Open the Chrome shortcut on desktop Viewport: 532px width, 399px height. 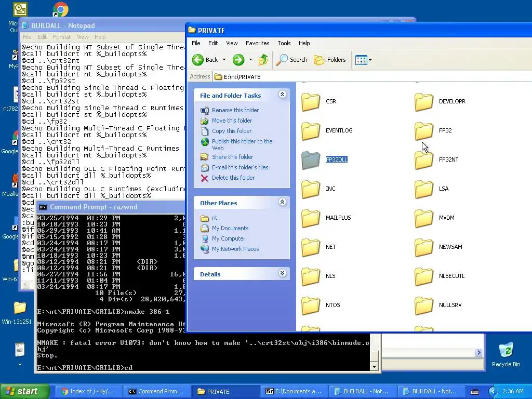tap(60, 9)
